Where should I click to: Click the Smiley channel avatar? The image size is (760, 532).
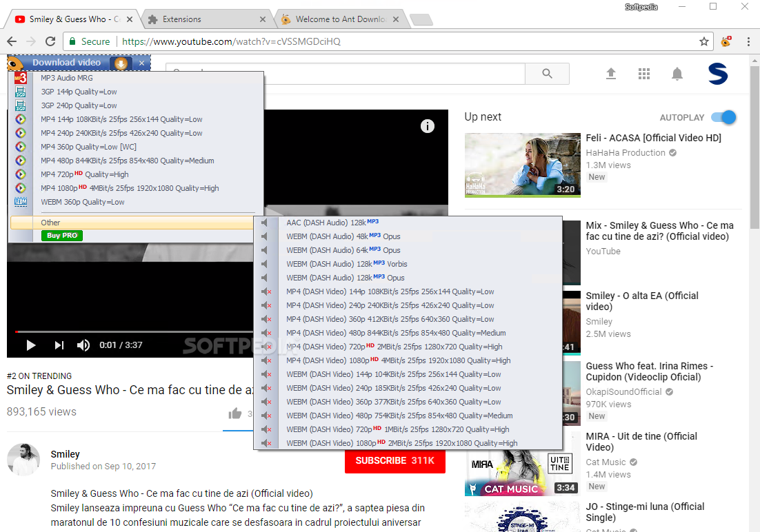[23, 460]
